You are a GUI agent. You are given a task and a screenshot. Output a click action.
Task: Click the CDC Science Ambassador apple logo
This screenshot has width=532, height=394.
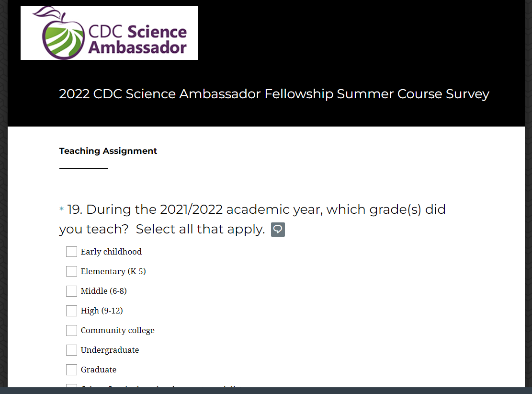point(109,33)
